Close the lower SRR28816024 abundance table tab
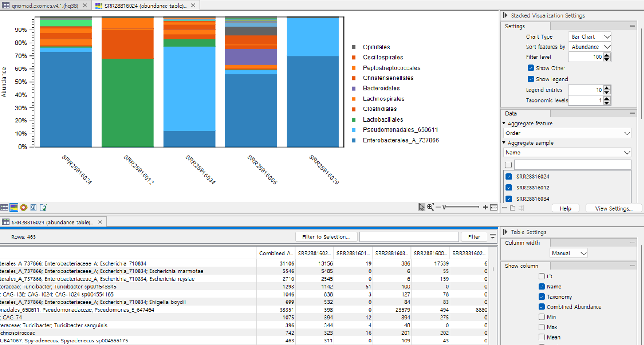The height and width of the screenshot is (345, 644). click(100, 222)
